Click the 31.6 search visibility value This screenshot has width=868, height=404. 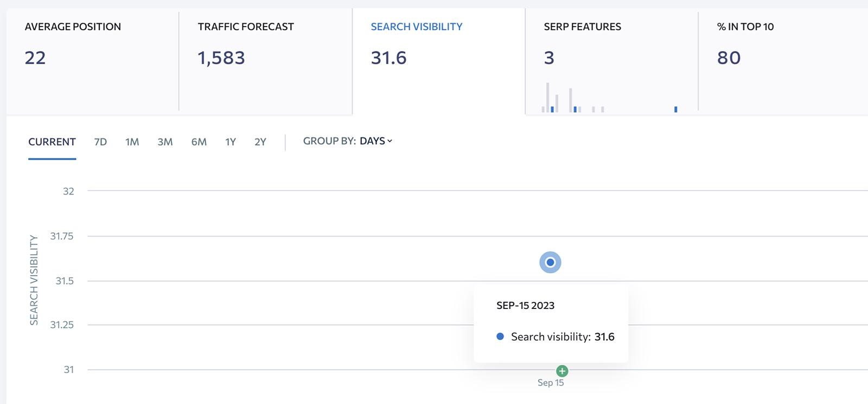(x=388, y=58)
